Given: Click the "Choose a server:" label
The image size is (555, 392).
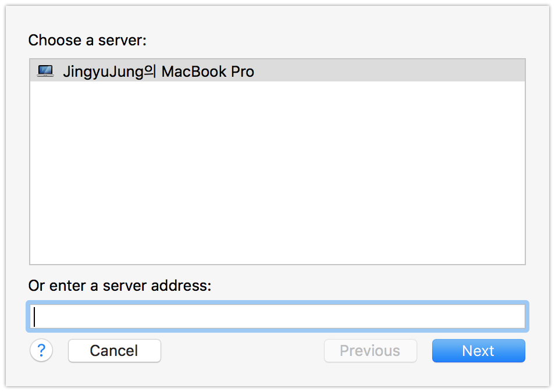Looking at the screenshot, I should tap(87, 40).
